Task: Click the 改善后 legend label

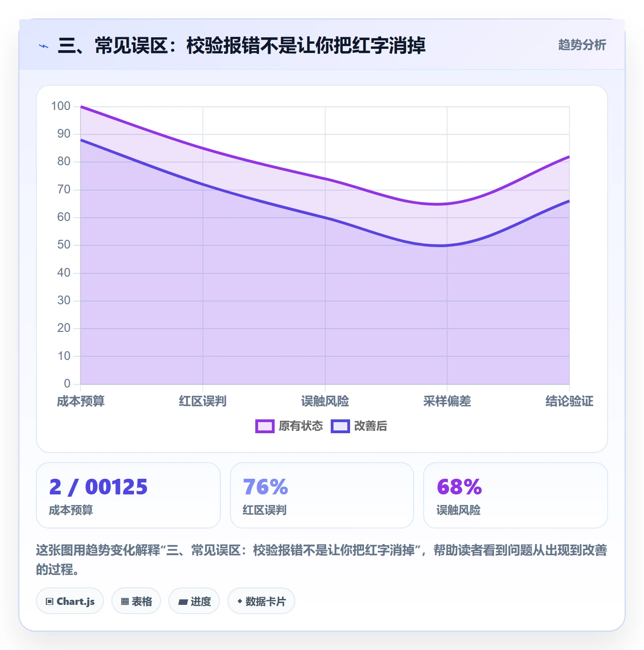Action: tap(371, 426)
